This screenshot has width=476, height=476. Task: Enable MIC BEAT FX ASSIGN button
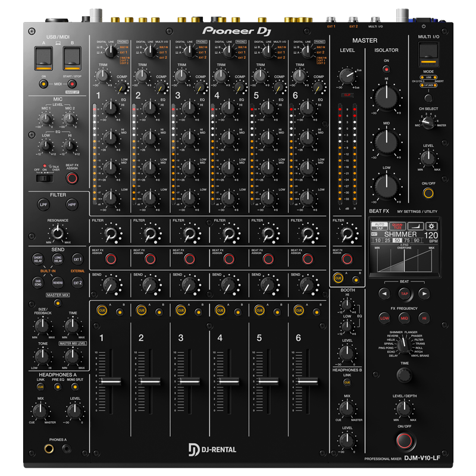pyautogui.click(x=72, y=178)
